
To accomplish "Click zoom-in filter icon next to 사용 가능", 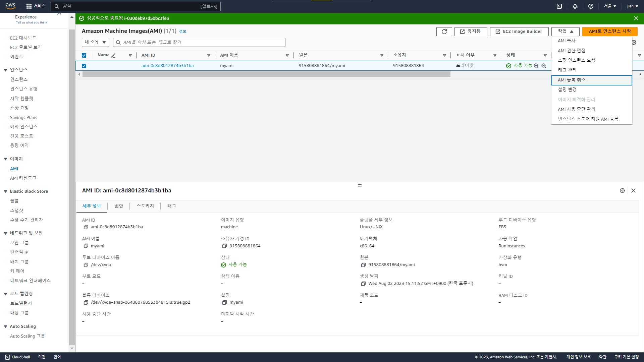I will tap(536, 66).
